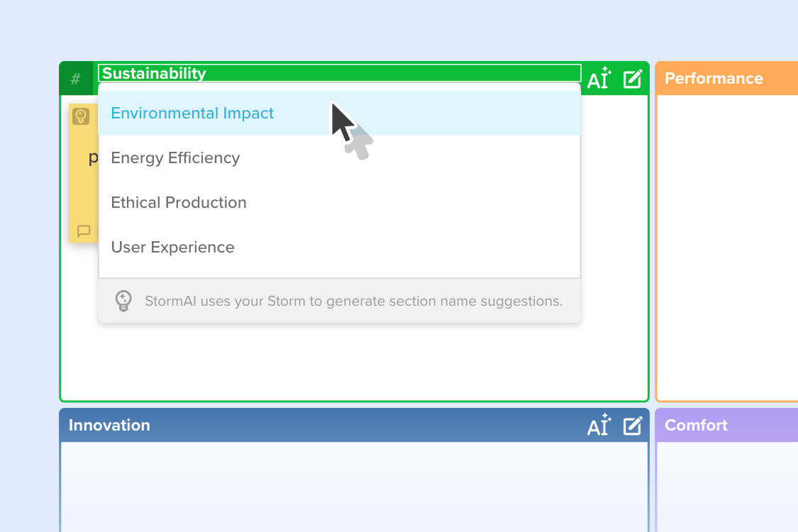Click the hash symbol in Sustainability header
The image size is (798, 532).
[x=76, y=79]
